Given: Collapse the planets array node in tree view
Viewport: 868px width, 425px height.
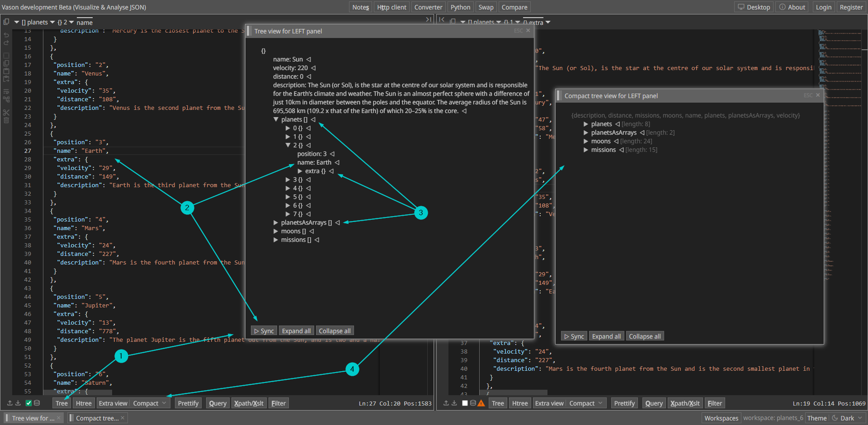Looking at the screenshot, I should (276, 120).
